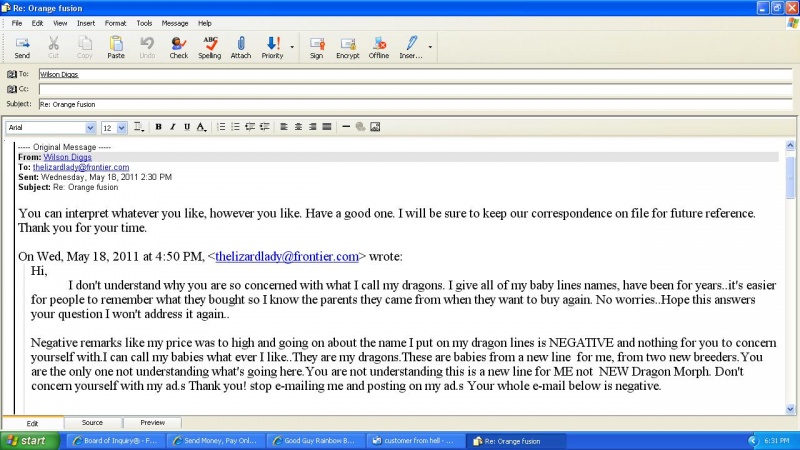Click the Send toolbar icon
Viewport: 800px width, 450px height.
tap(22, 47)
